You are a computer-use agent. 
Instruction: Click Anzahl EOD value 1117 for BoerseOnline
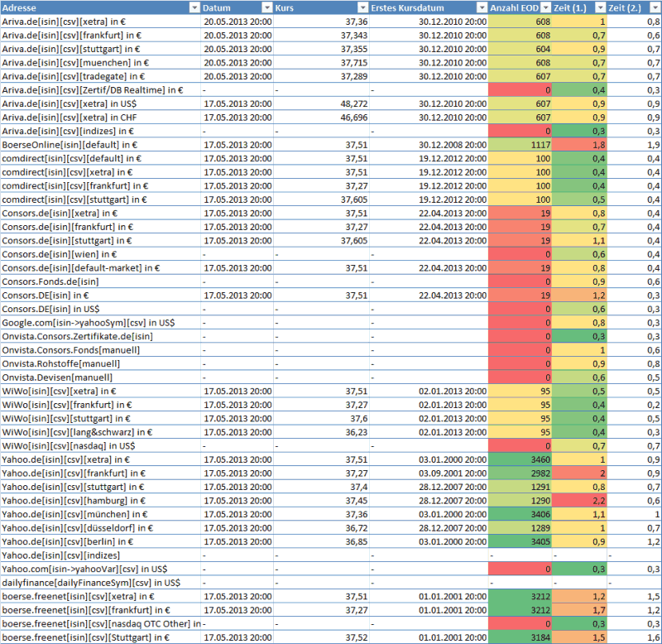coord(520,145)
